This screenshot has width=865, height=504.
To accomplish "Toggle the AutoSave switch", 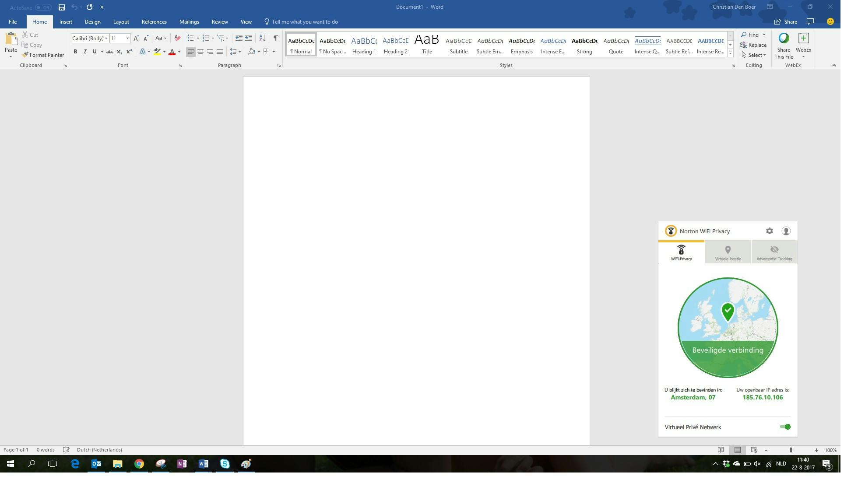I will 43,7.
